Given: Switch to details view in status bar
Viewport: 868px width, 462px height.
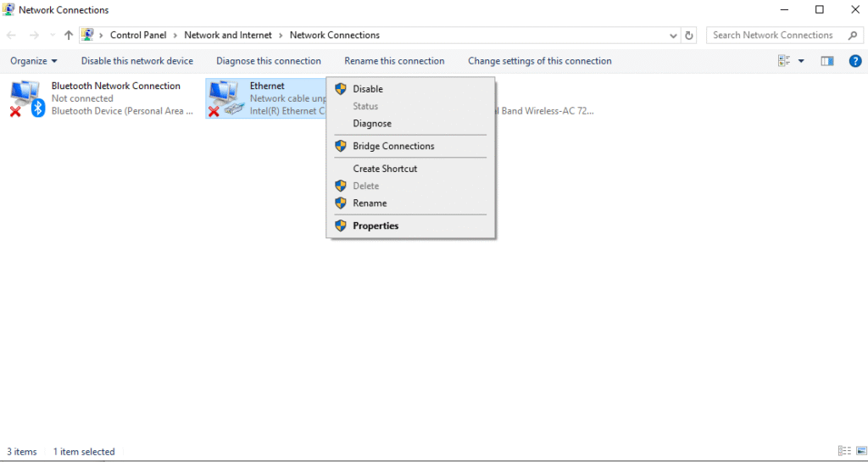Looking at the screenshot, I should pyautogui.click(x=843, y=451).
